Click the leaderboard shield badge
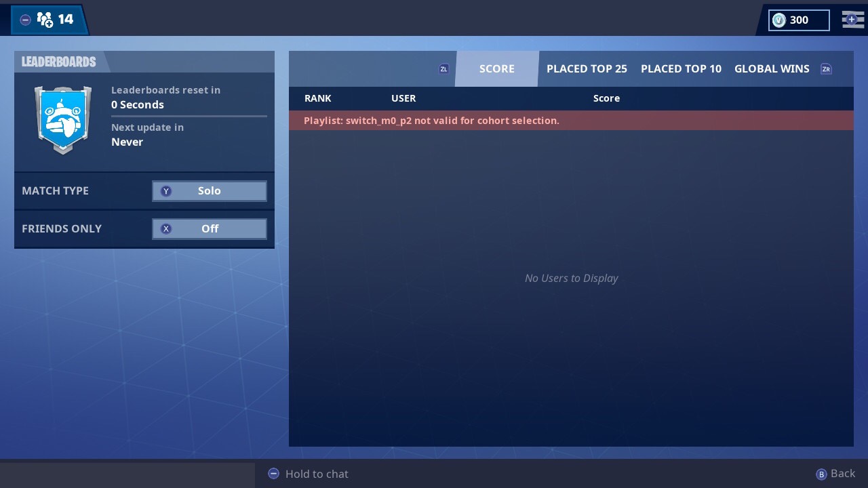The width and height of the screenshot is (868, 488). tap(62, 119)
